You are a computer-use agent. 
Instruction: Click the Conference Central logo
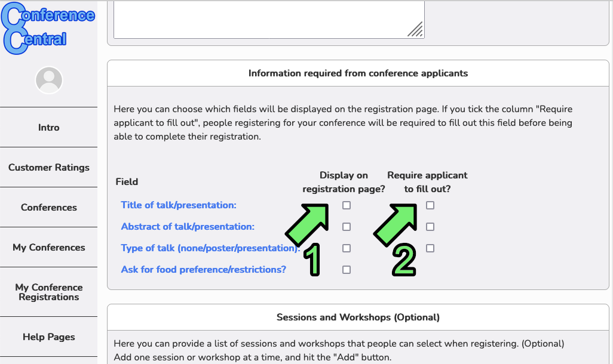pyautogui.click(x=48, y=28)
